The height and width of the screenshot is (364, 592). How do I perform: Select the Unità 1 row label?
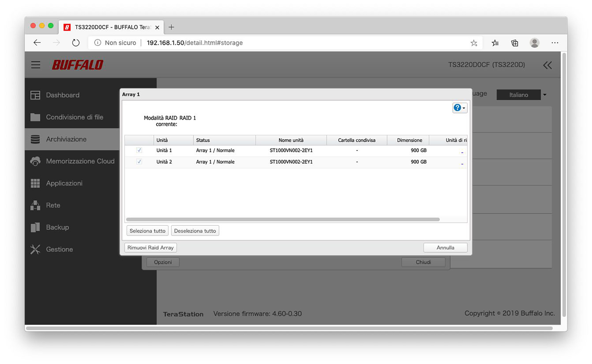[164, 150]
